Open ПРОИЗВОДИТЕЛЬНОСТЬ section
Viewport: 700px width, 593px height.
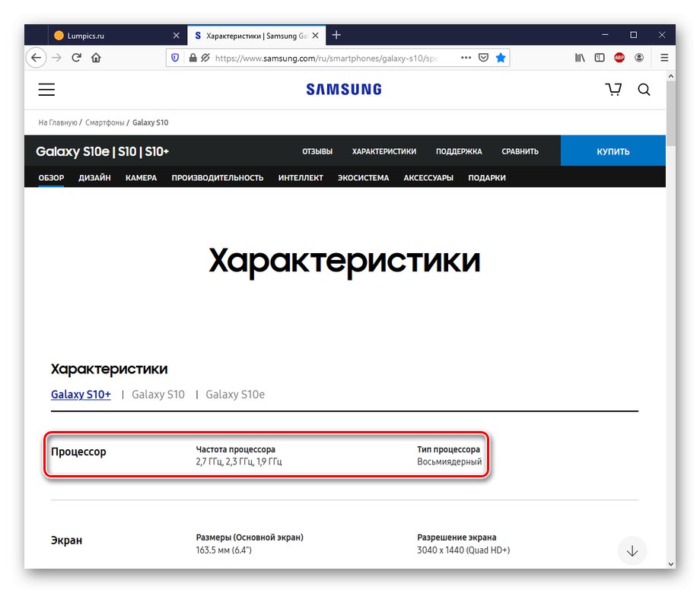218,178
